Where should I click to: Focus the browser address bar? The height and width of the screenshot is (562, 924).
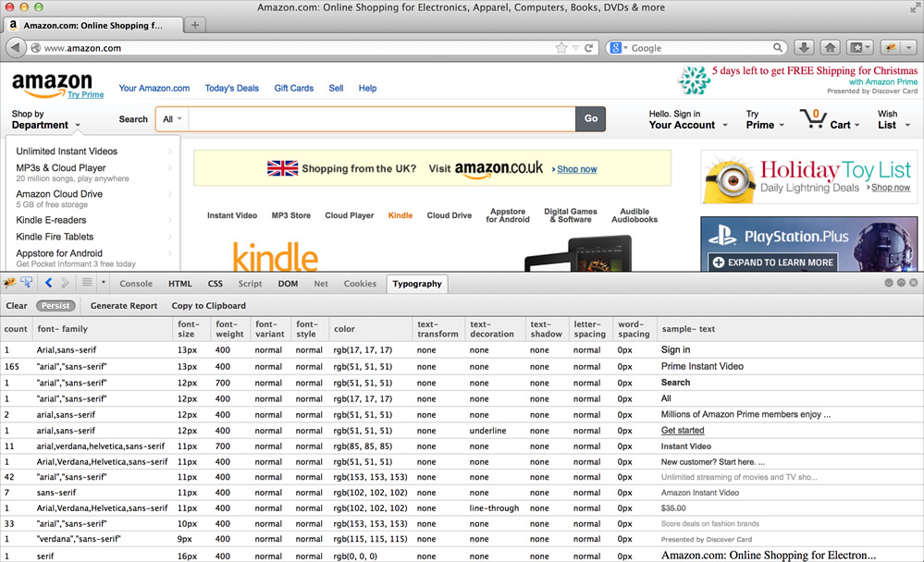pyautogui.click(x=298, y=48)
